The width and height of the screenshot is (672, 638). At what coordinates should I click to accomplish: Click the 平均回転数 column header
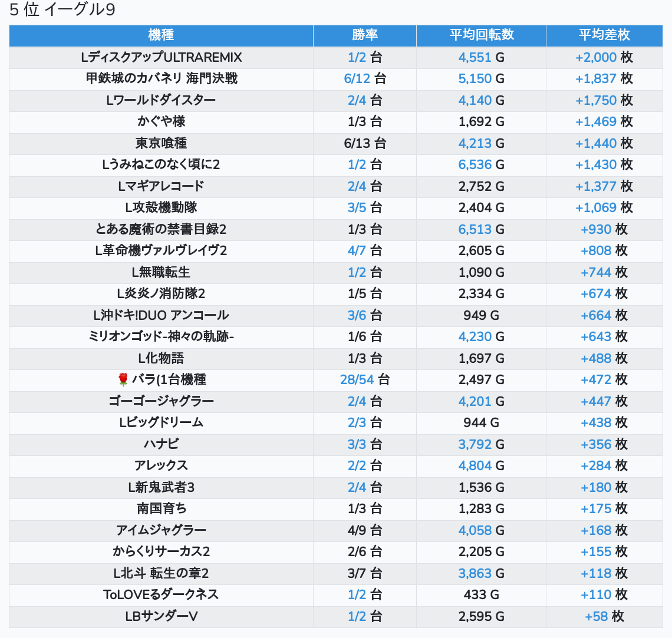[x=481, y=35]
